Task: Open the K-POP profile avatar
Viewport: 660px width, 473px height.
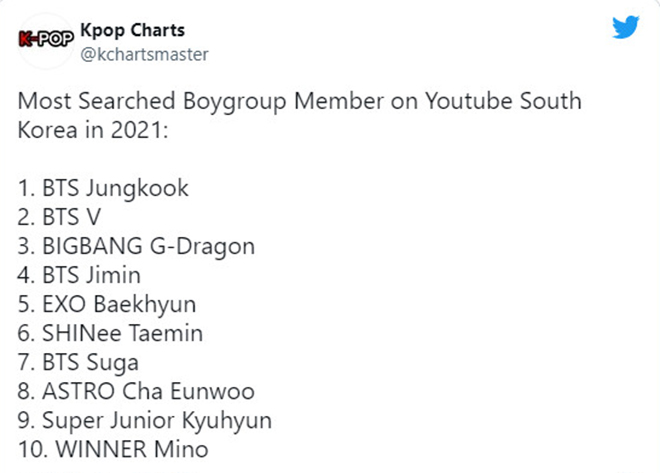Action: [46, 40]
